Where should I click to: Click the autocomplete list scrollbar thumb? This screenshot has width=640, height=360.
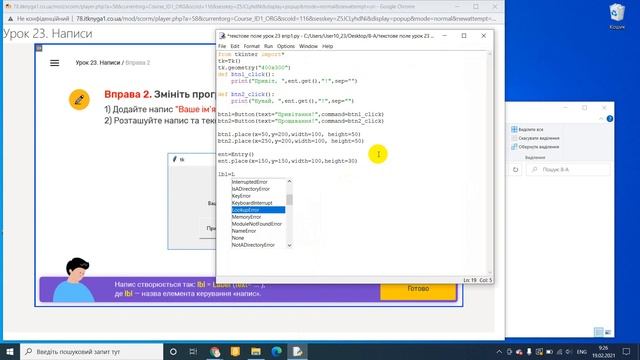click(289, 200)
